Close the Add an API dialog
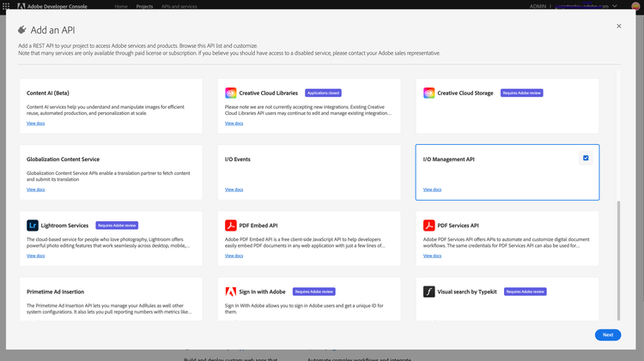Image resolution: width=644 pixels, height=361 pixels. click(x=619, y=27)
